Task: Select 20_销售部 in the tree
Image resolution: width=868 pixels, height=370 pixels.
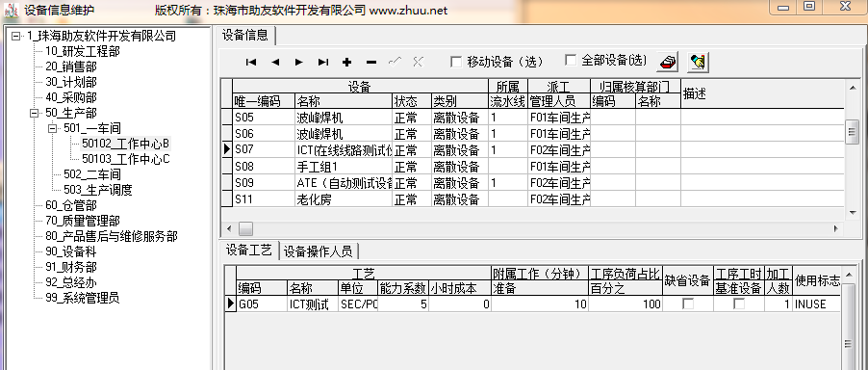Action: pyautogui.click(x=71, y=67)
